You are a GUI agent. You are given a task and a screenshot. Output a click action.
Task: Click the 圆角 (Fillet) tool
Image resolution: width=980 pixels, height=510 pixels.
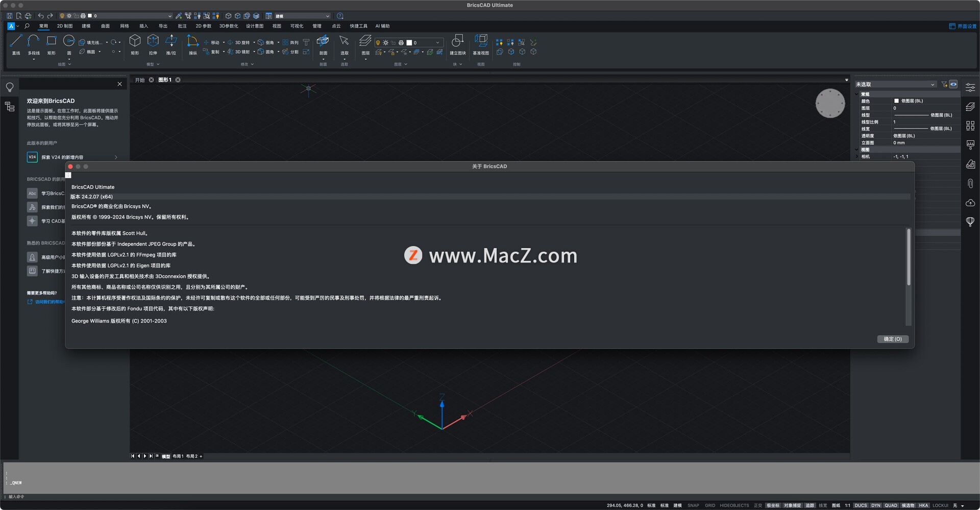point(266,52)
